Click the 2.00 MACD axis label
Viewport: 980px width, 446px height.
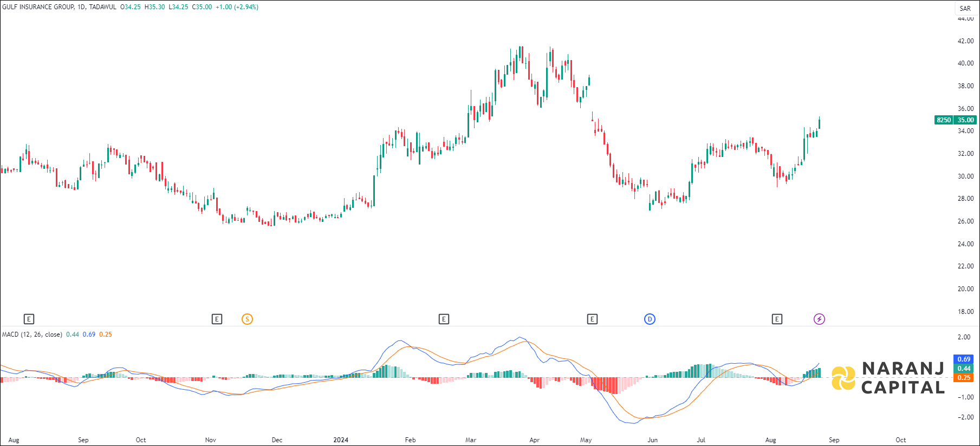click(964, 337)
